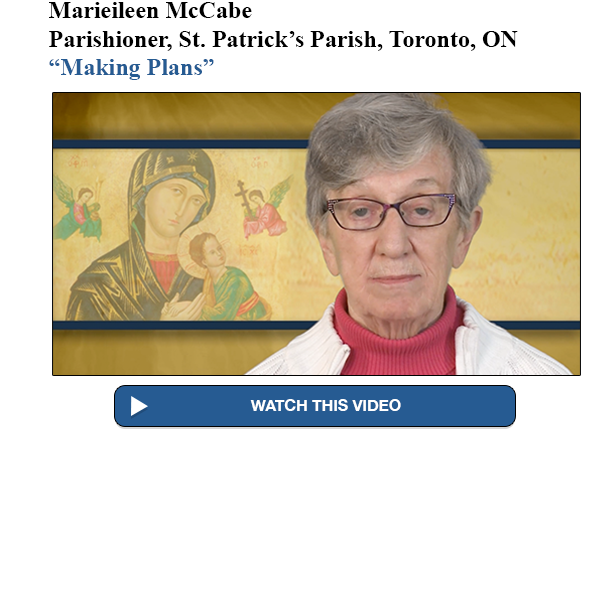Click the WATCH THIS VIDEO button label
The width and height of the screenshot is (603, 592).
tap(325, 405)
